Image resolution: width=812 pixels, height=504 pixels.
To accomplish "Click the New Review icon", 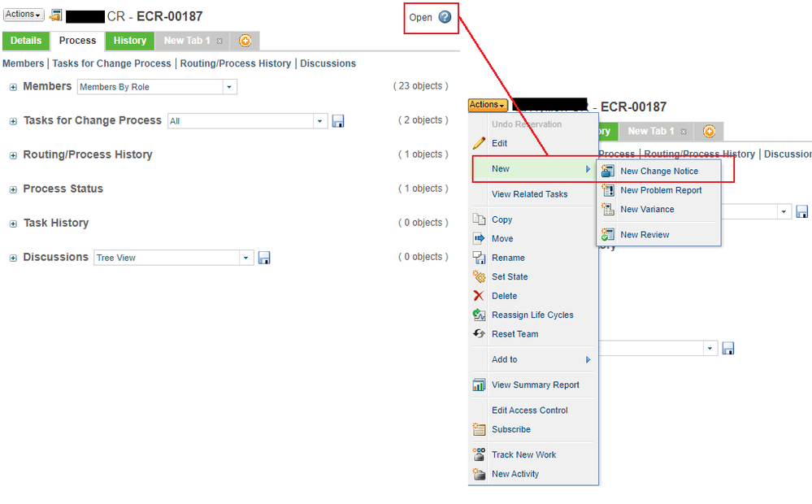I will tap(608, 235).
